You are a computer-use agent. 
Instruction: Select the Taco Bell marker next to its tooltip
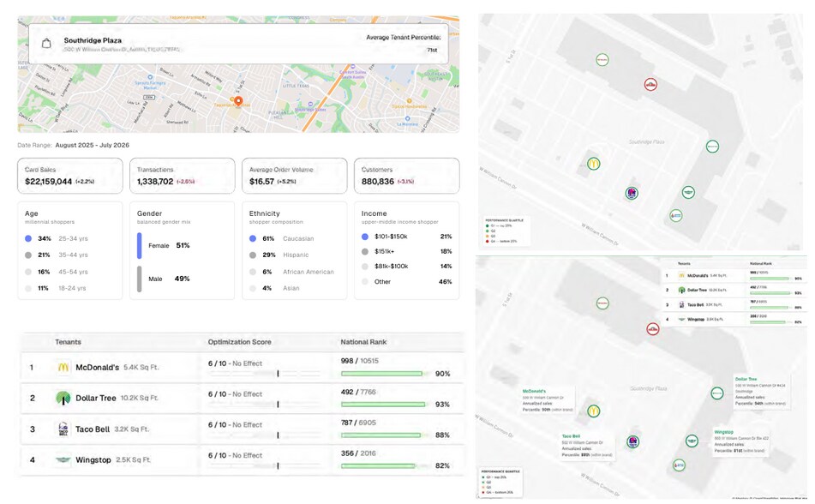point(632,442)
